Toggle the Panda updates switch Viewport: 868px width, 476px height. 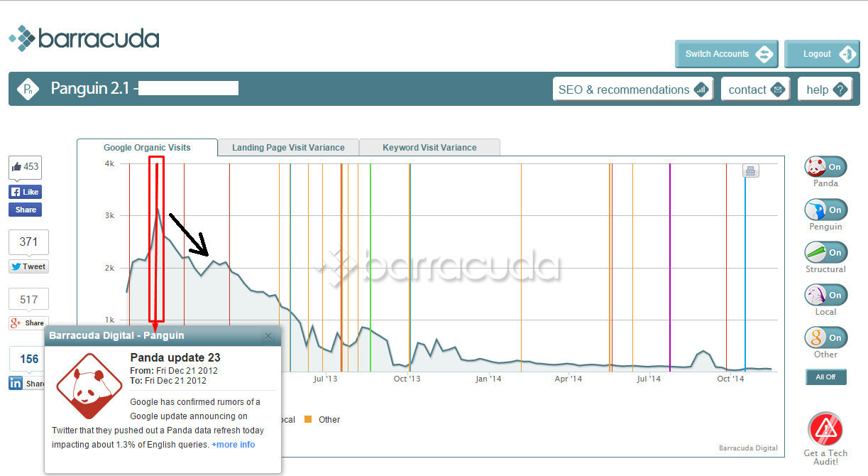click(825, 167)
